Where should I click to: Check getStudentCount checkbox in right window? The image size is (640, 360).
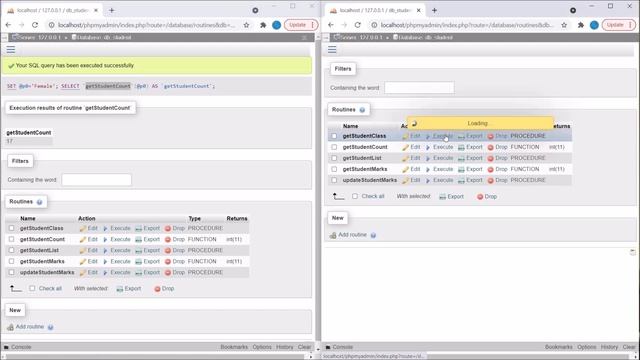coord(334,147)
